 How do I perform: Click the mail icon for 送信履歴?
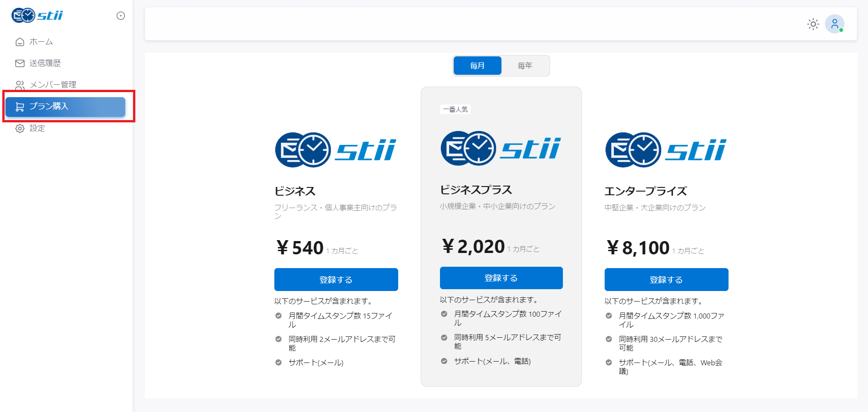pos(20,63)
